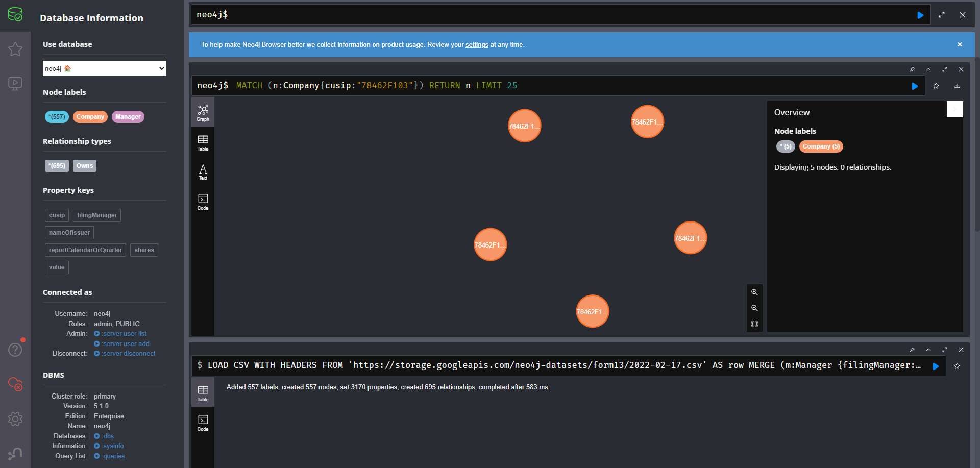Select the reportCalendarOrQuarter property key
The image size is (980, 468).
pyautogui.click(x=85, y=250)
